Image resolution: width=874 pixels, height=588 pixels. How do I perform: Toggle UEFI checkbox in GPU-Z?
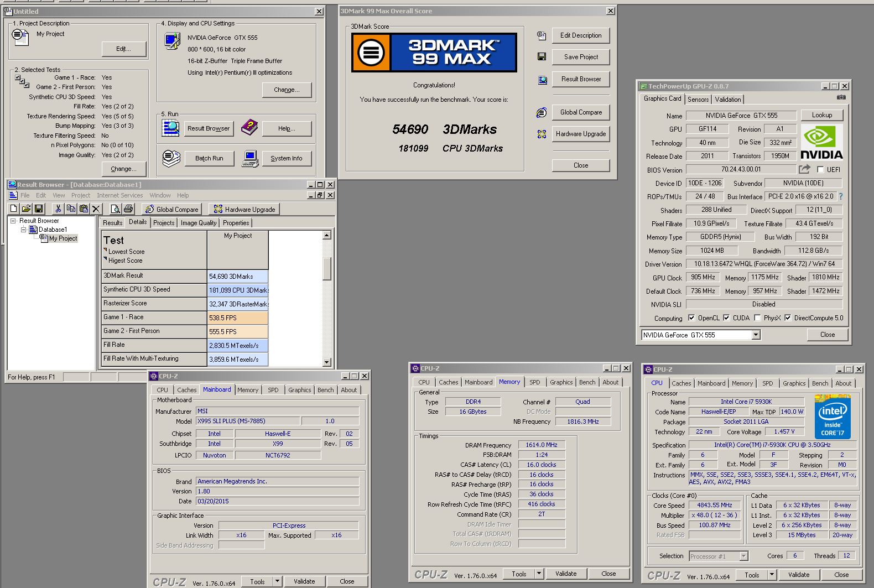820,170
